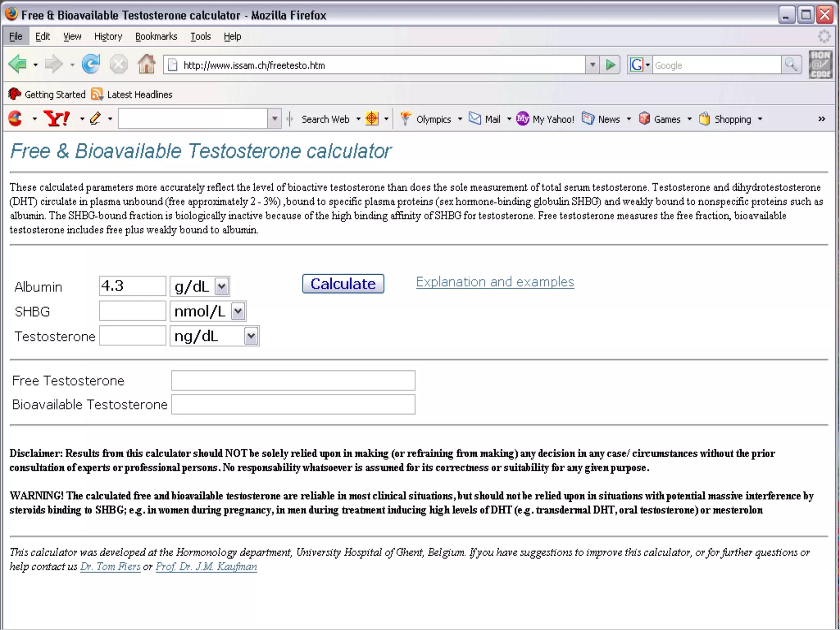840x630 pixels.
Task: Click the green Go arrow beside the URL
Action: [610, 65]
